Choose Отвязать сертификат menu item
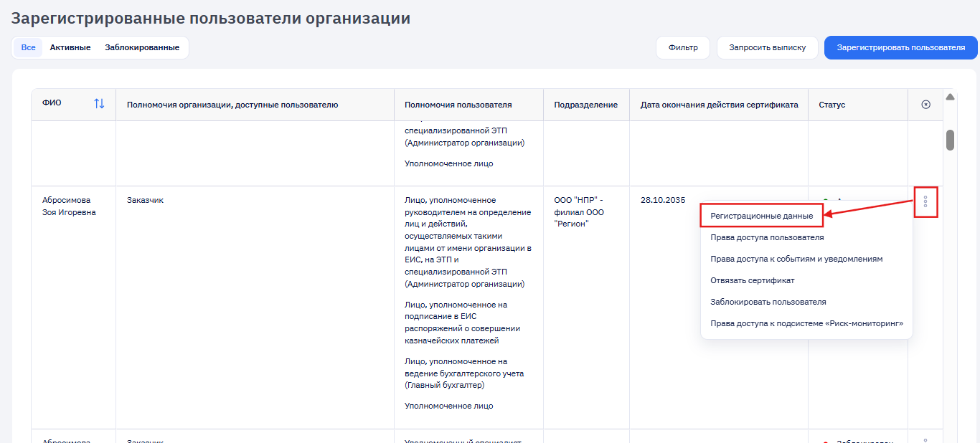This screenshot has width=980, height=443. pos(753,280)
